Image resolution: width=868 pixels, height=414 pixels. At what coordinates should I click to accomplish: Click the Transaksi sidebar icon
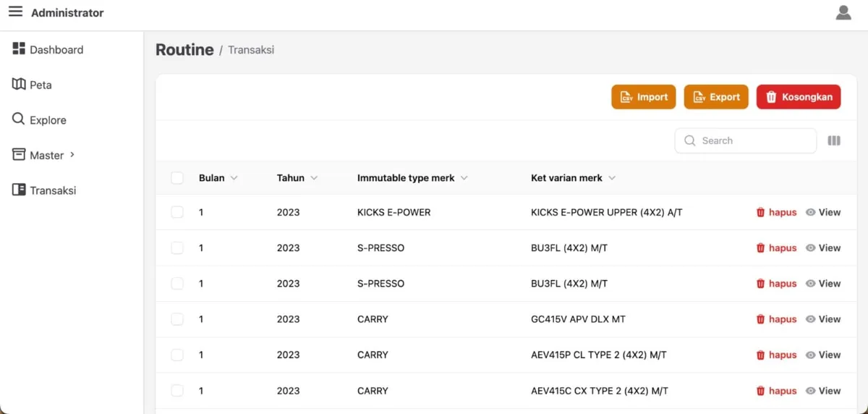pos(19,190)
